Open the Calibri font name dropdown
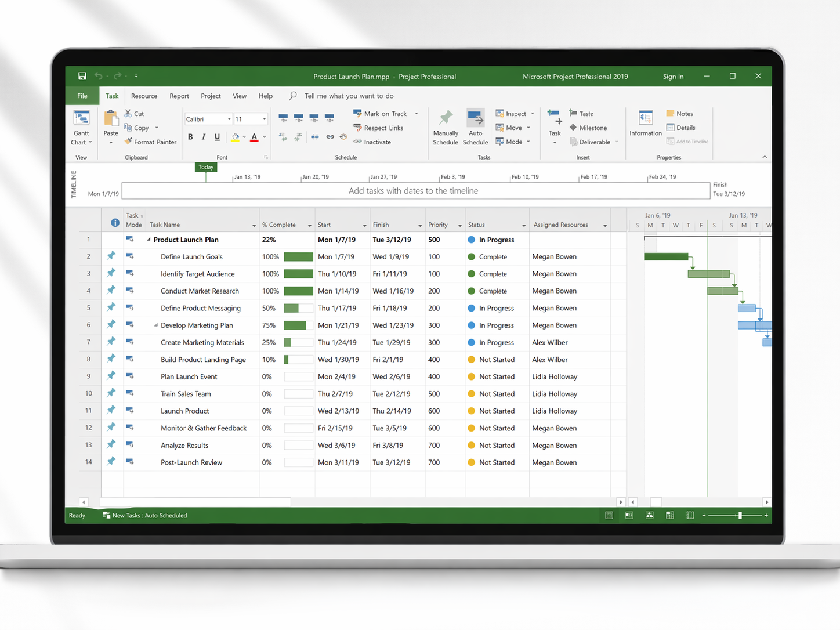Screen dimensions: 840x630 [229, 119]
